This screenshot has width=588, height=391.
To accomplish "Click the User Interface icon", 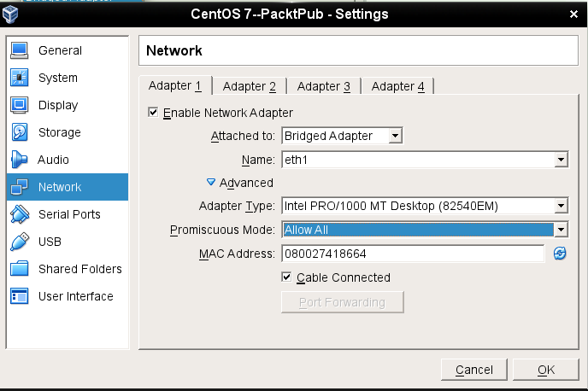I will coord(20,296).
